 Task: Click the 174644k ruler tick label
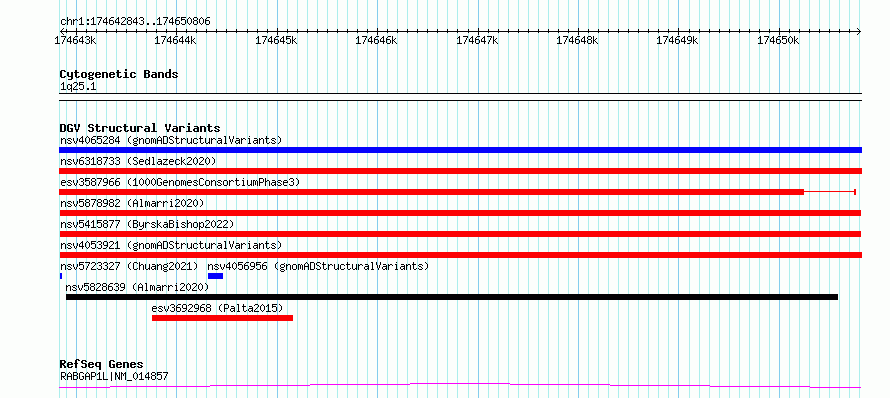[176, 41]
